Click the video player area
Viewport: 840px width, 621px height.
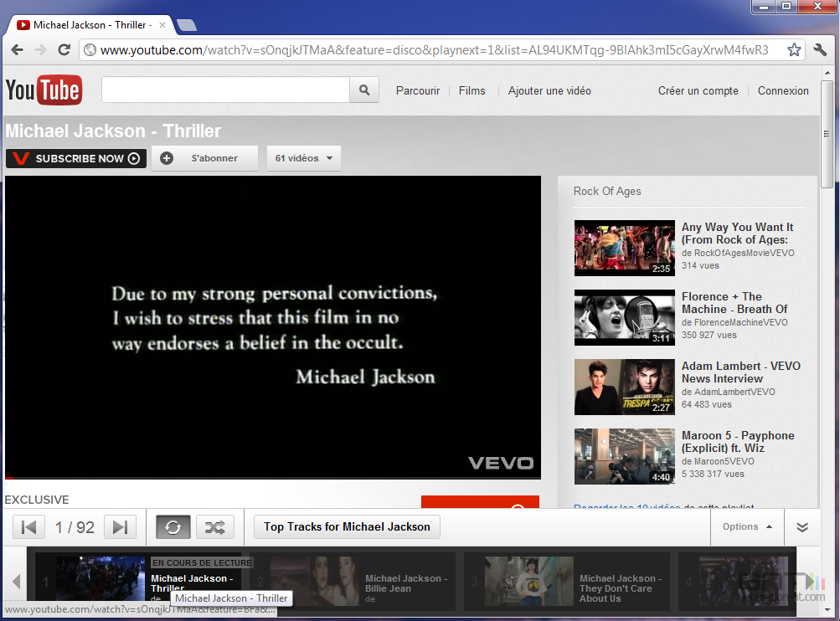(x=273, y=326)
